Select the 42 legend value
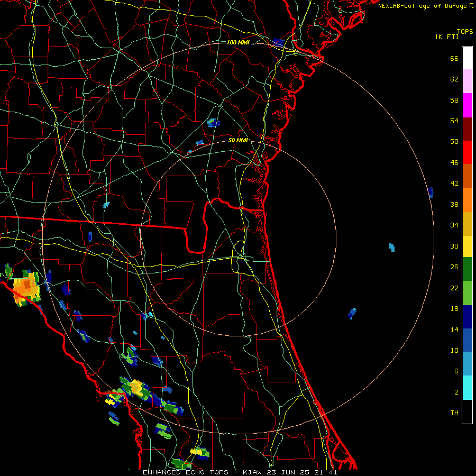This screenshot has width=476, height=476. [454, 184]
